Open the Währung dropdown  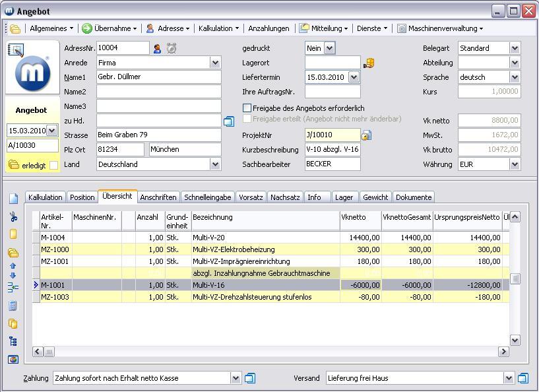(x=515, y=164)
